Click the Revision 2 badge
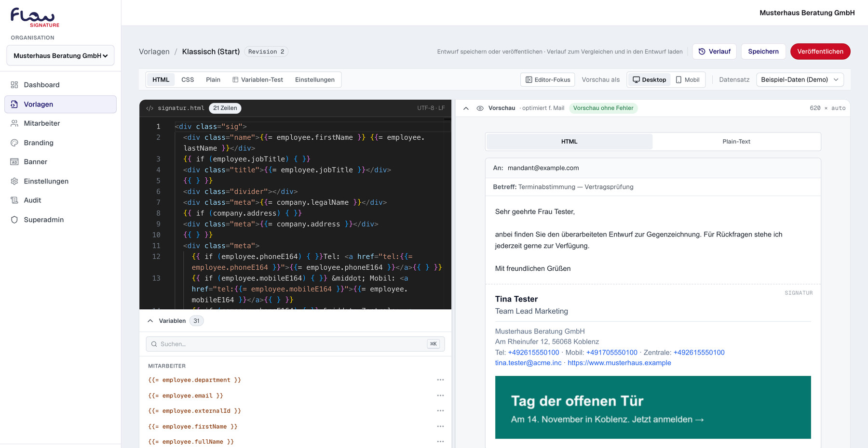 click(x=266, y=52)
